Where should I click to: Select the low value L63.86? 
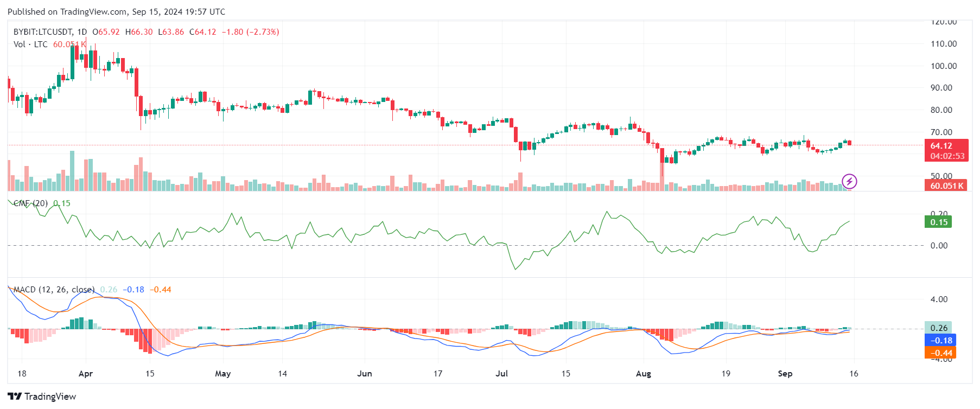[x=171, y=32]
